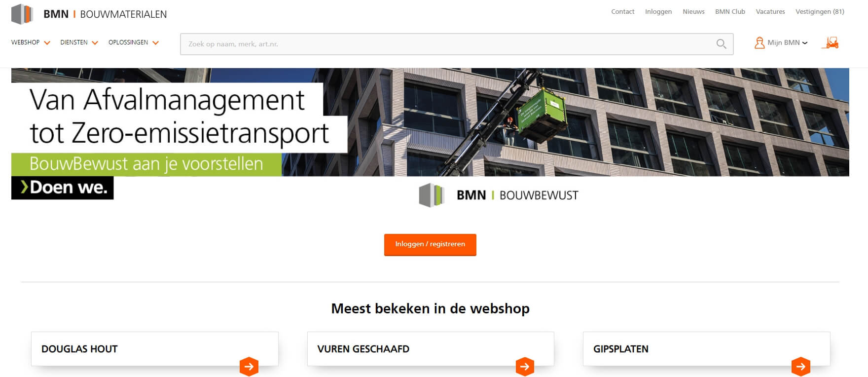Image resolution: width=868 pixels, height=377 pixels.
Task: Expand the Webshop dropdown menu
Action: [31, 42]
